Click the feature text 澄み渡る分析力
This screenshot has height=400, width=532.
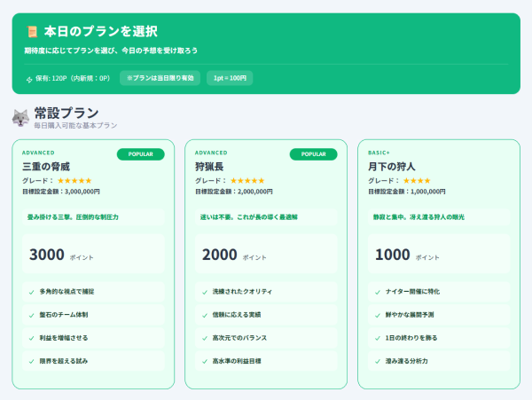click(x=406, y=361)
